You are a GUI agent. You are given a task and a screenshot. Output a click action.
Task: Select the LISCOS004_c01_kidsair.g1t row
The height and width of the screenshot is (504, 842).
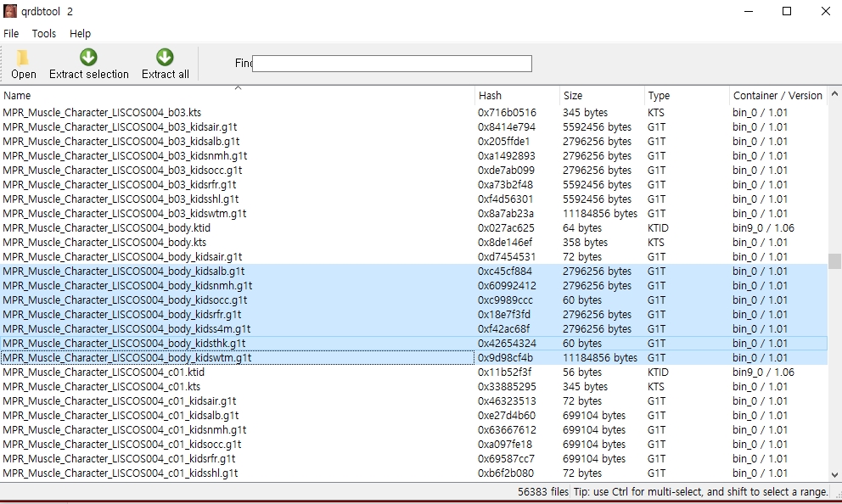click(120, 401)
